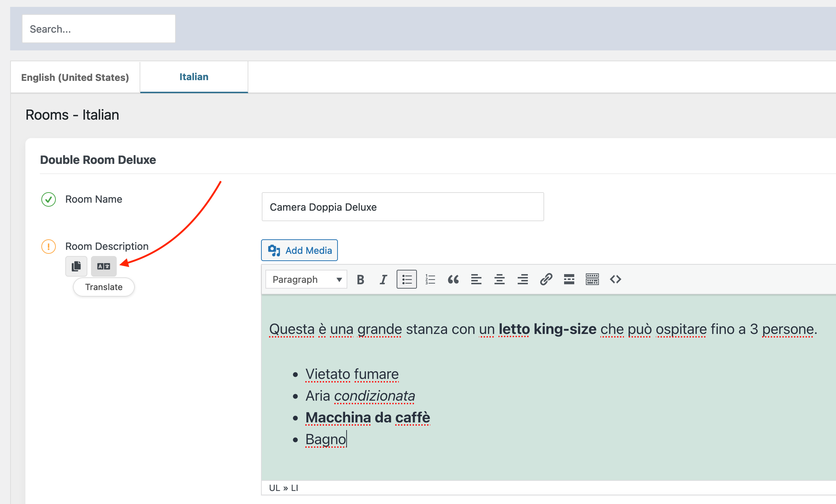Click the 'Aria condizionata' list item

360,396
